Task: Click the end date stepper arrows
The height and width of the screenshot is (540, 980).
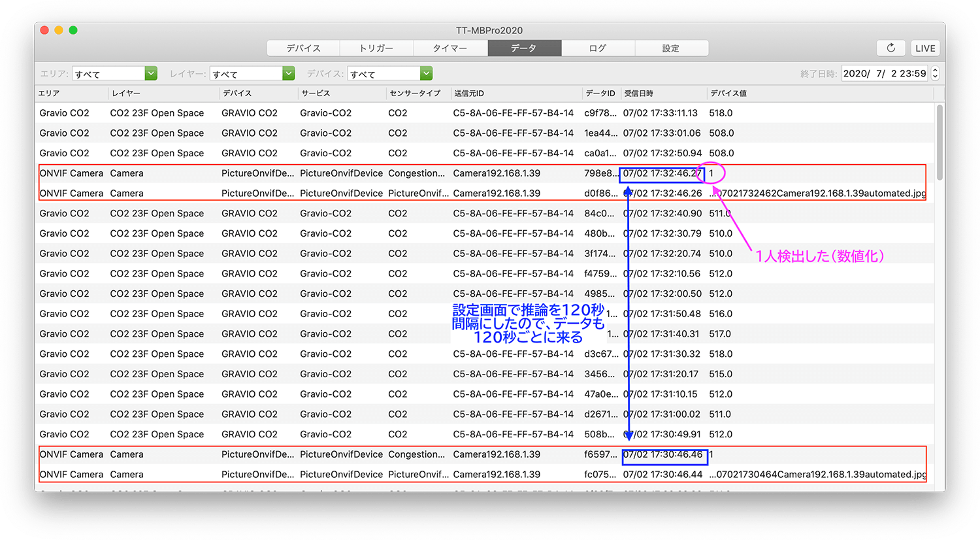Action: tap(935, 73)
